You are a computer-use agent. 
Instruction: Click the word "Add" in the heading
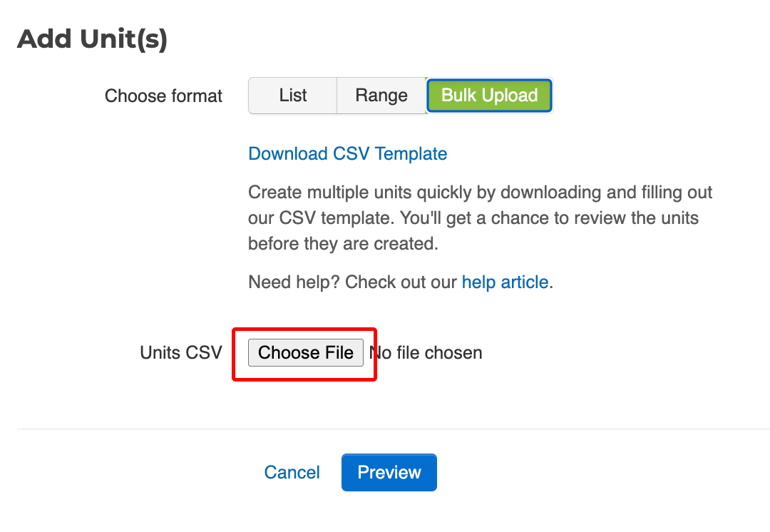[x=45, y=39]
